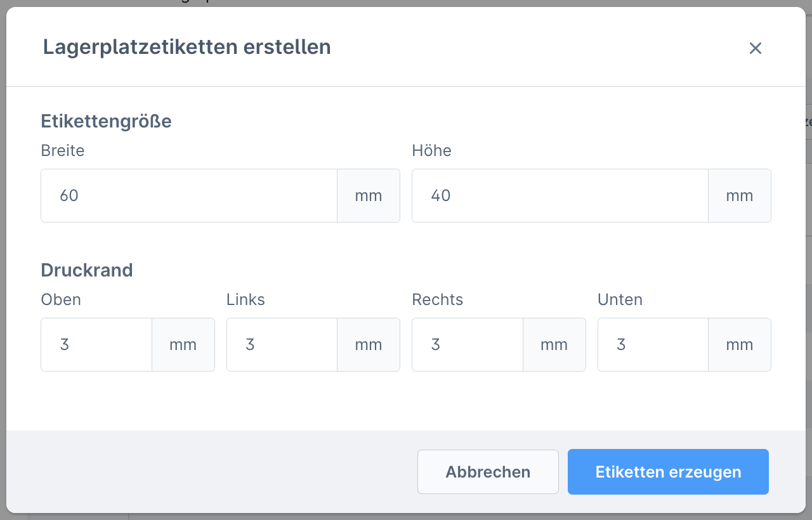Click the mm unit beside Rechts field

pyautogui.click(x=554, y=344)
